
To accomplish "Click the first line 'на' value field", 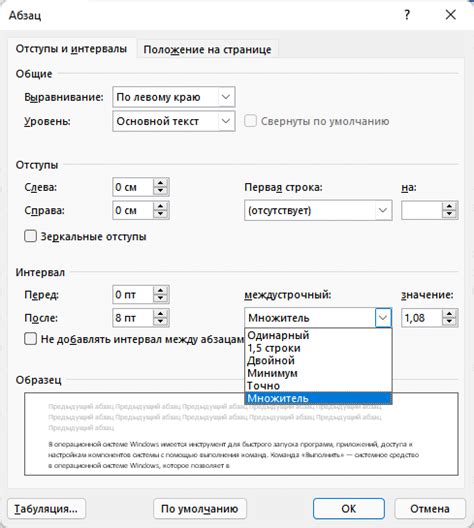I will [421, 210].
